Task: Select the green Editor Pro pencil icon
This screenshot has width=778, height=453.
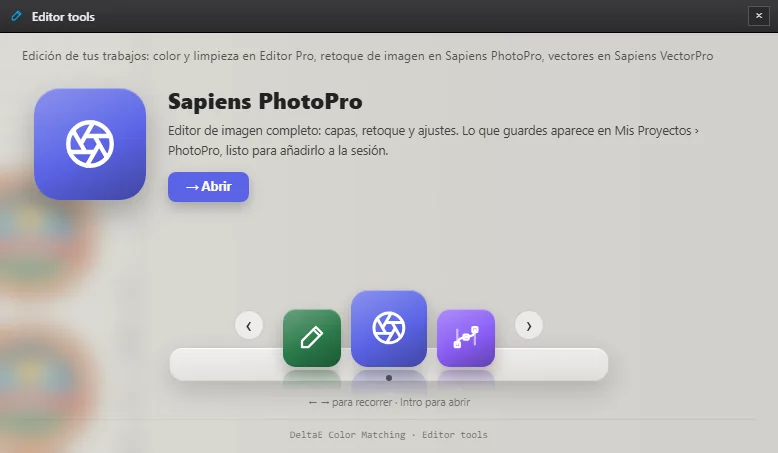Action: [312, 338]
